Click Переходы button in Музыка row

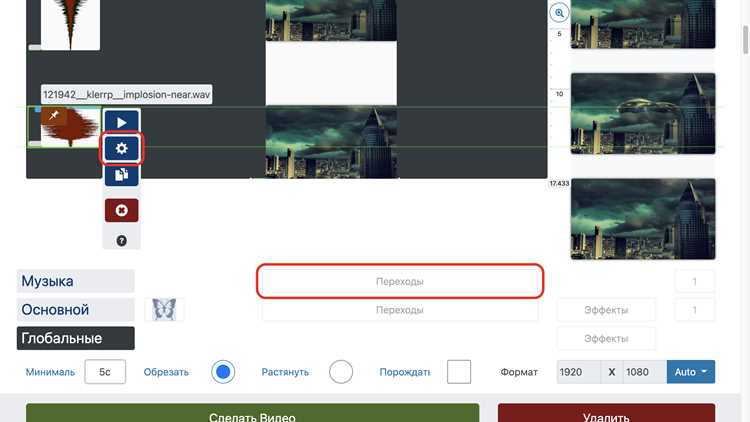400,281
